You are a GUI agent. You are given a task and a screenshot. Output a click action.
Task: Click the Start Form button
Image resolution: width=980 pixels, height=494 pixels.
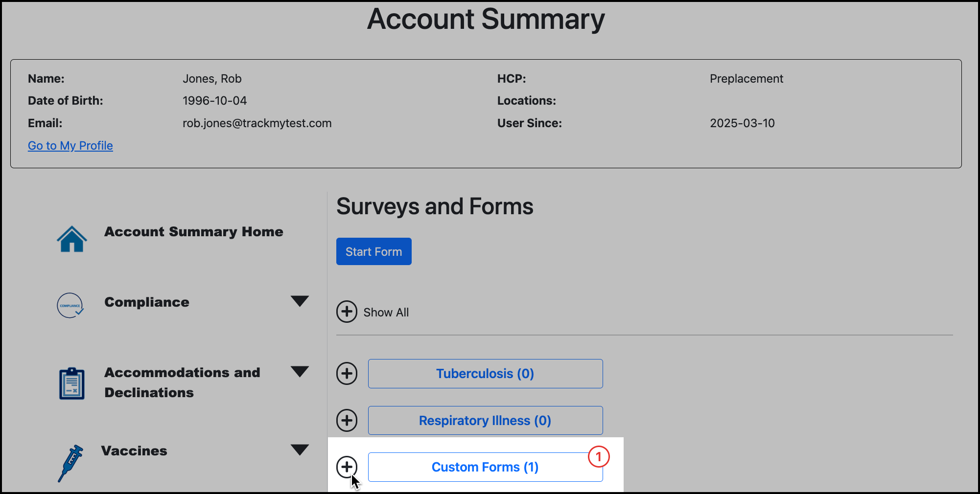coord(373,251)
